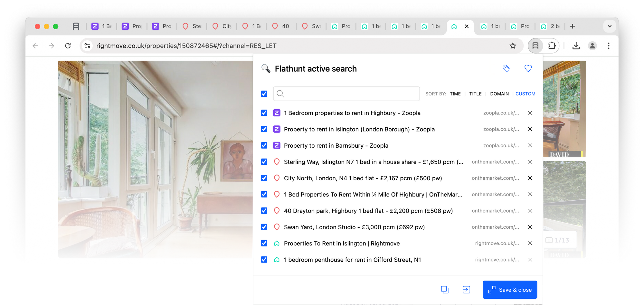Viewport: 644px width, 308px height.
Task: Uncheck 1 bedroom penthouse Gifford Street row
Action: (x=264, y=260)
